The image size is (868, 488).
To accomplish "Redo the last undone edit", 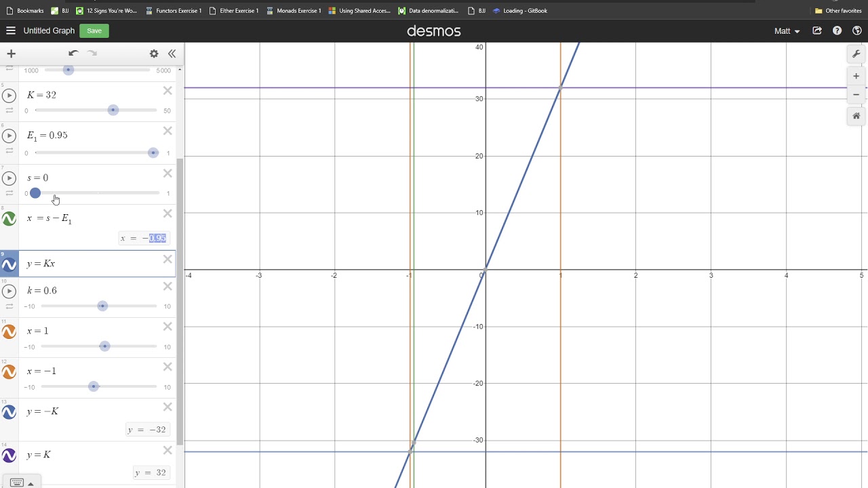I will click(x=92, y=54).
